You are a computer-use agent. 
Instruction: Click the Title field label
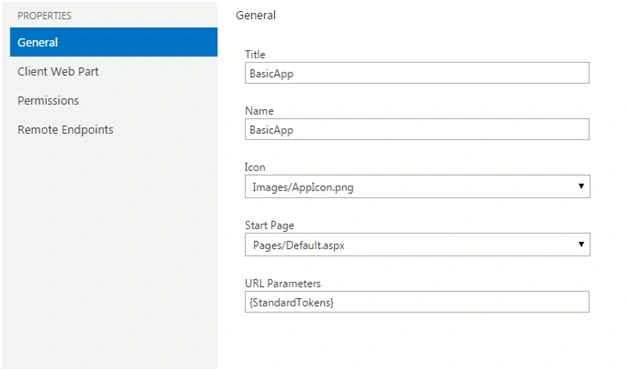point(255,54)
